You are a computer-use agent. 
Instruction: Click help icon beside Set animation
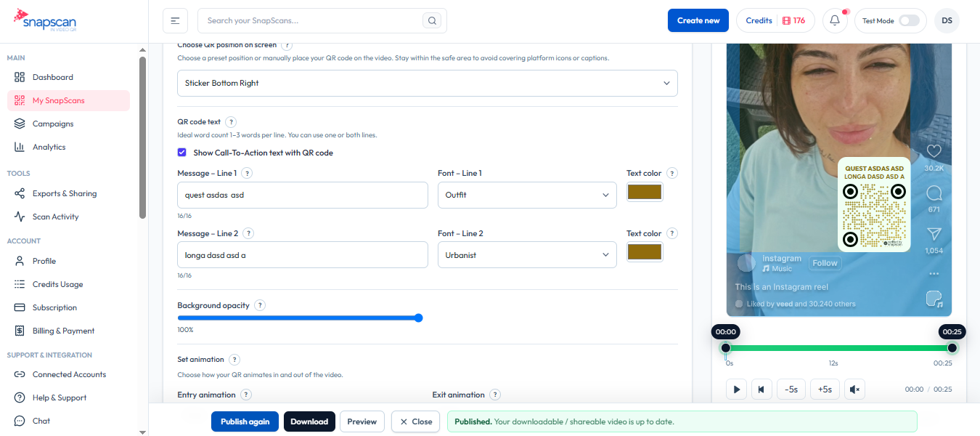(x=234, y=359)
